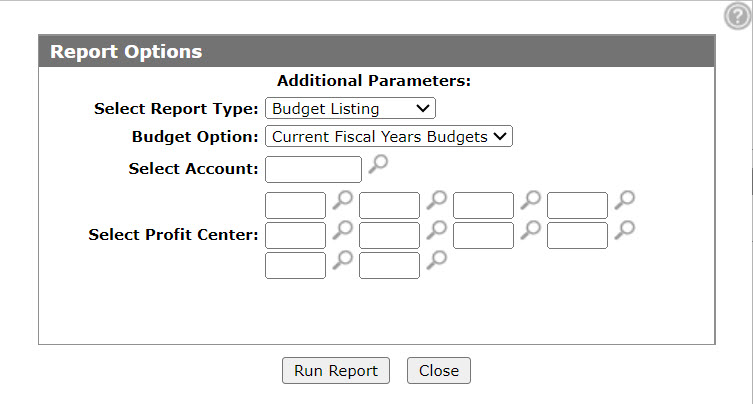The image size is (753, 404).
Task: Click magnifier beside fourth middle-row profit center
Action: [625, 230]
